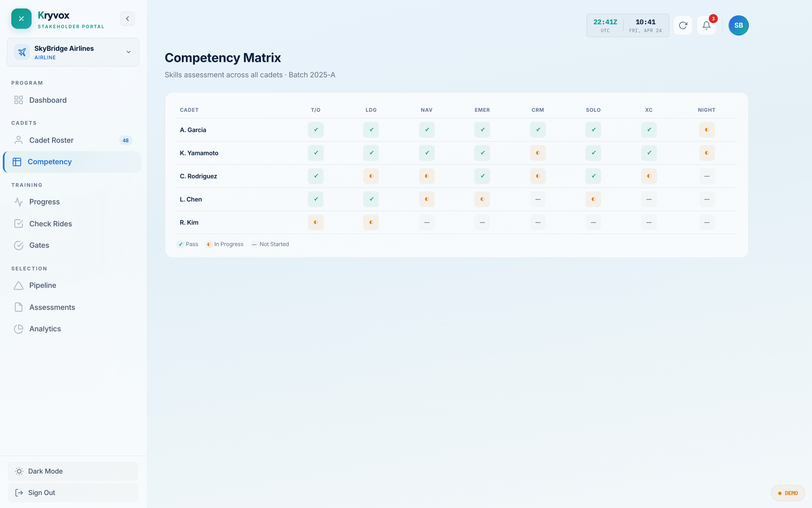812x508 pixels.
Task: Click C. Rodriguez's NIGHT not-started icon
Action: pyautogui.click(x=707, y=176)
